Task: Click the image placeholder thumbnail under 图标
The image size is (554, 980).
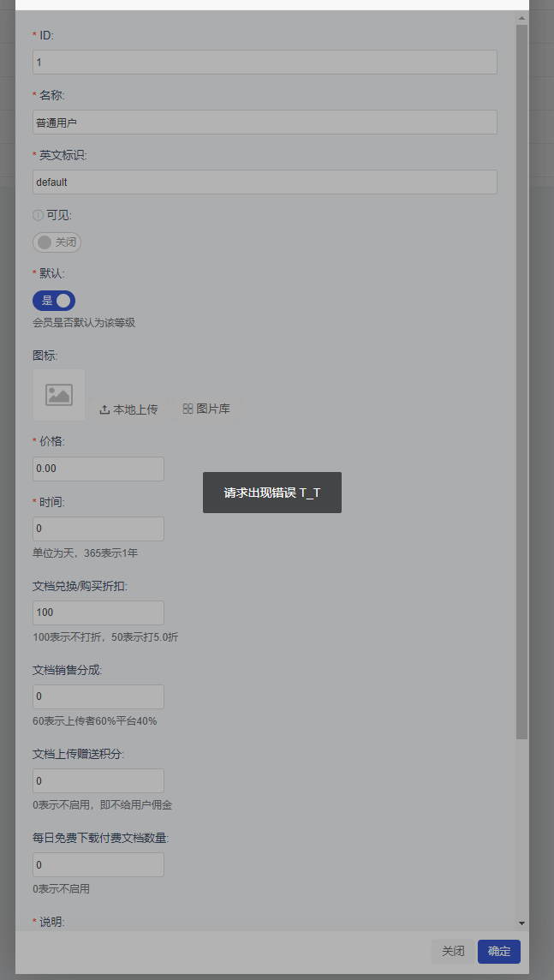Action: 59,395
